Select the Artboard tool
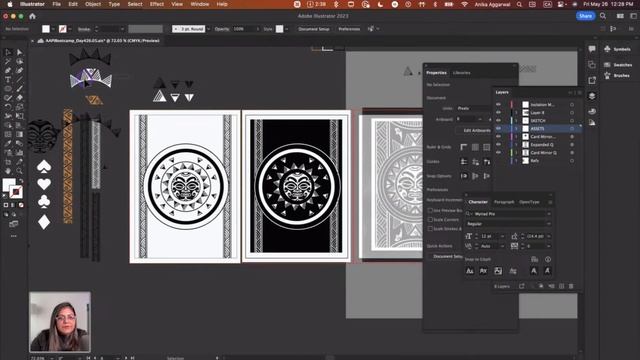Viewport: 640px width, 360px height. point(8,162)
